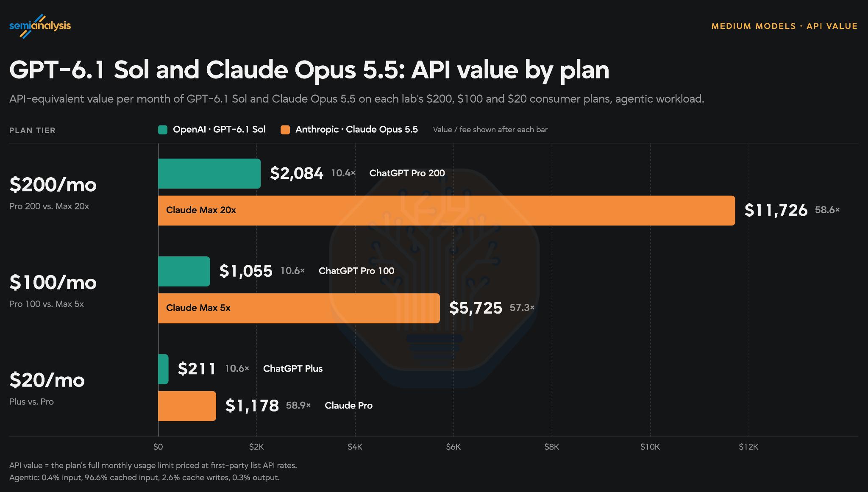Click the ChatGPT Pro 100 label
Image resolution: width=868 pixels, height=492 pixels.
[x=356, y=271]
